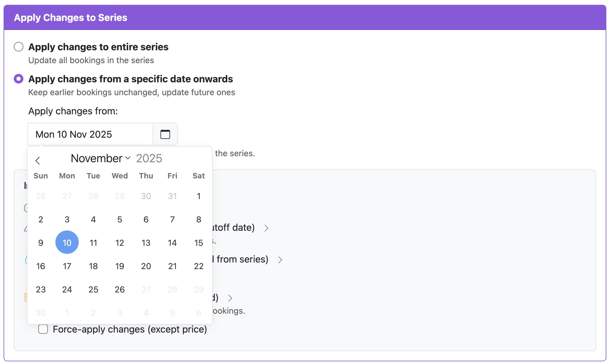This screenshot has height=364, width=612.
Task: Open the calendar picker icon beside the date field
Action: (x=165, y=134)
